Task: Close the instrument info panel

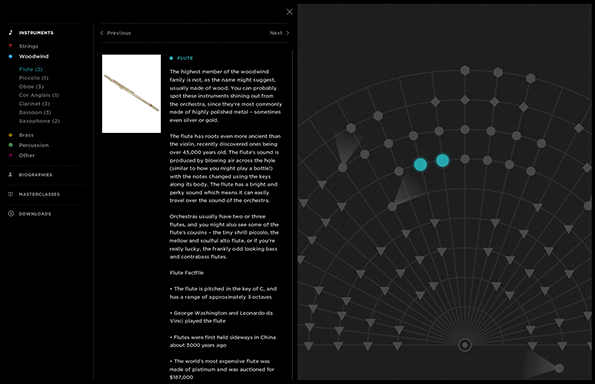Action: click(290, 12)
